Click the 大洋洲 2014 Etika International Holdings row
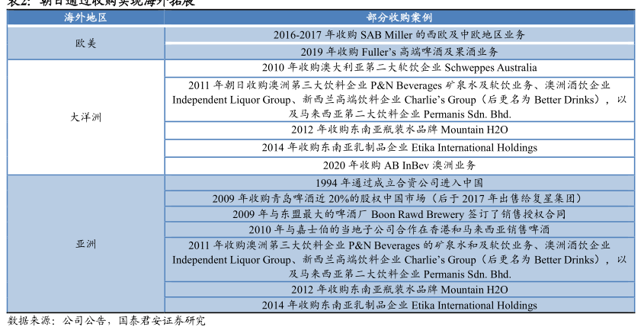Viewport: 644px width, 330px height. point(399,148)
